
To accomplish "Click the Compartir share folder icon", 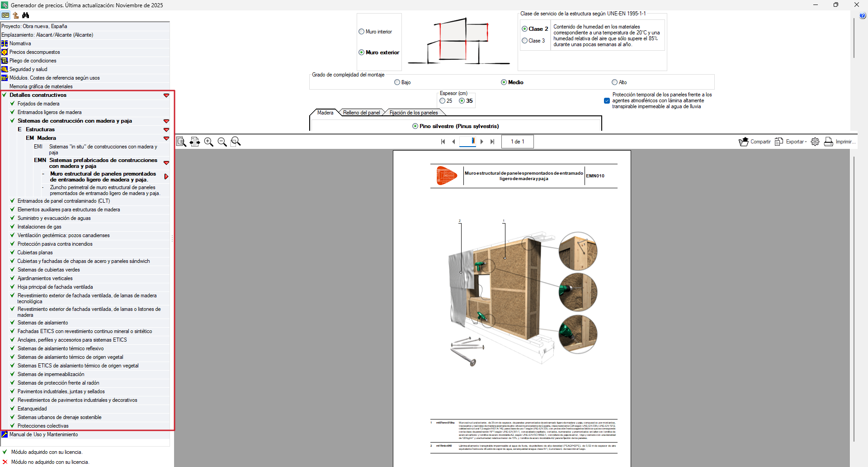I will click(744, 142).
